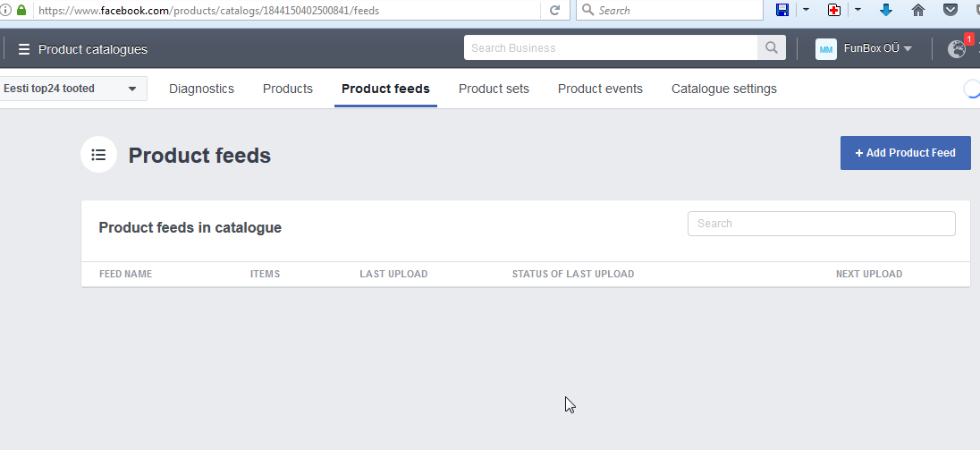Click the Product feeds list icon
This screenshot has height=450, width=980.
(x=98, y=155)
